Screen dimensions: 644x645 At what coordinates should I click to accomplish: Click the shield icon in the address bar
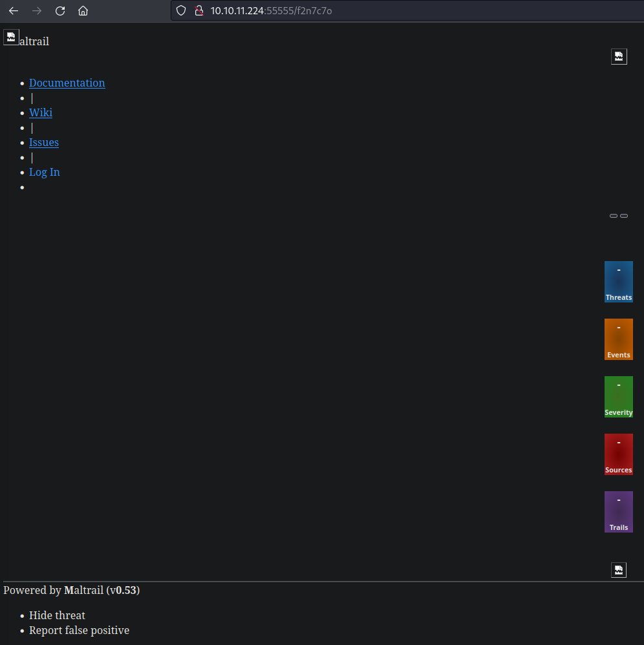(x=181, y=11)
